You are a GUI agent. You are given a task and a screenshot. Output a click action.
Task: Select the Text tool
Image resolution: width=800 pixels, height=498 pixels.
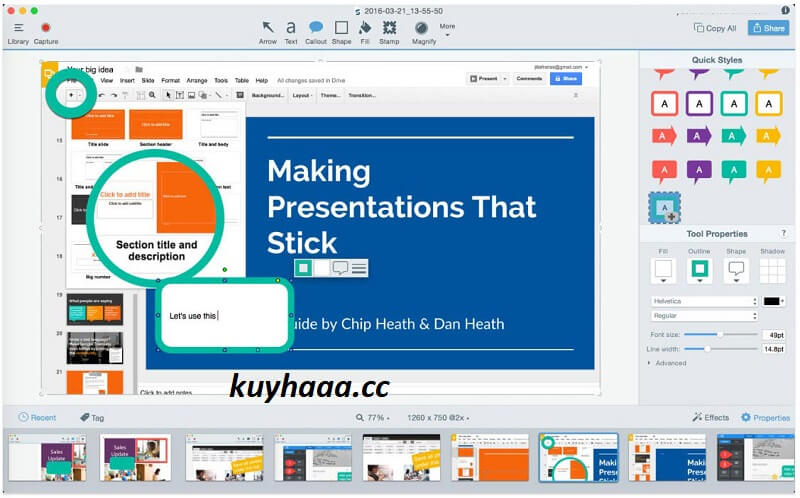[291, 33]
